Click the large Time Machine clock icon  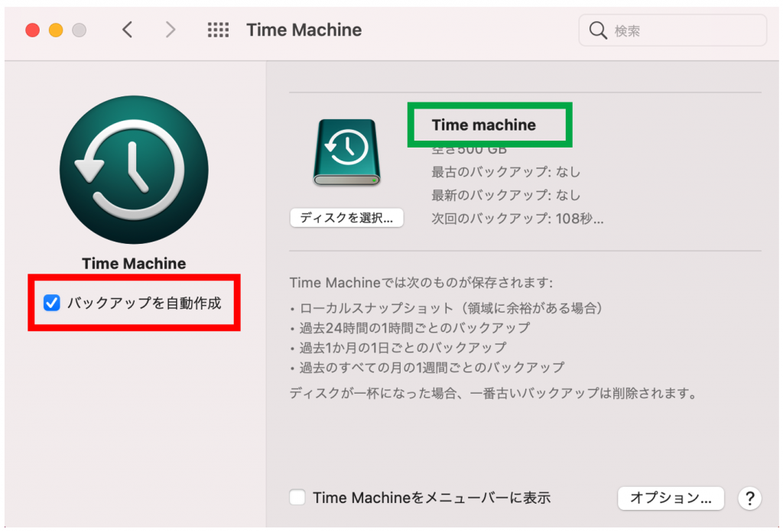(x=134, y=170)
